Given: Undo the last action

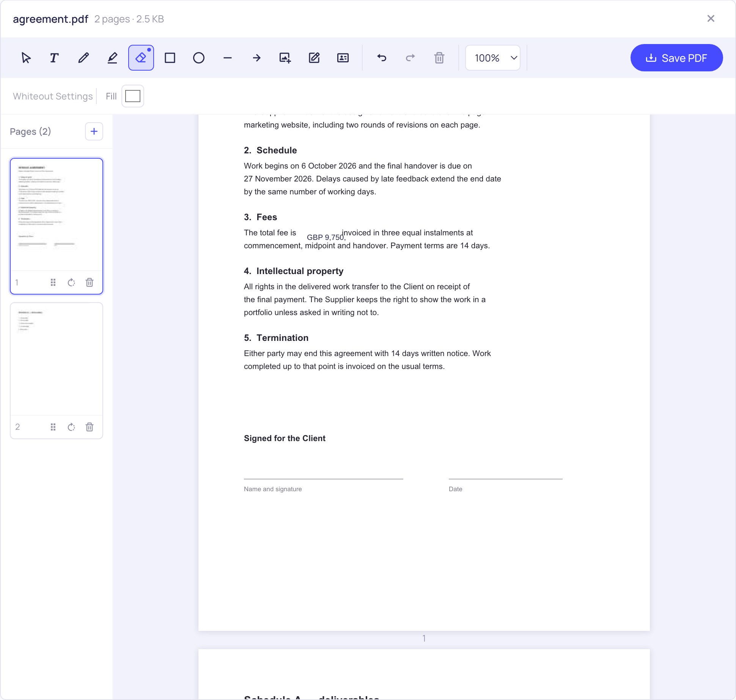Looking at the screenshot, I should 382,58.
